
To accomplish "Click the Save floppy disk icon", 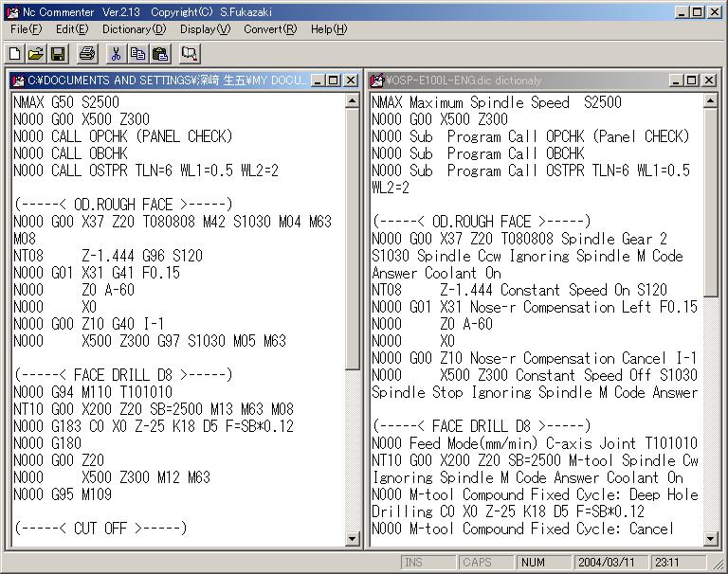I will (58, 54).
